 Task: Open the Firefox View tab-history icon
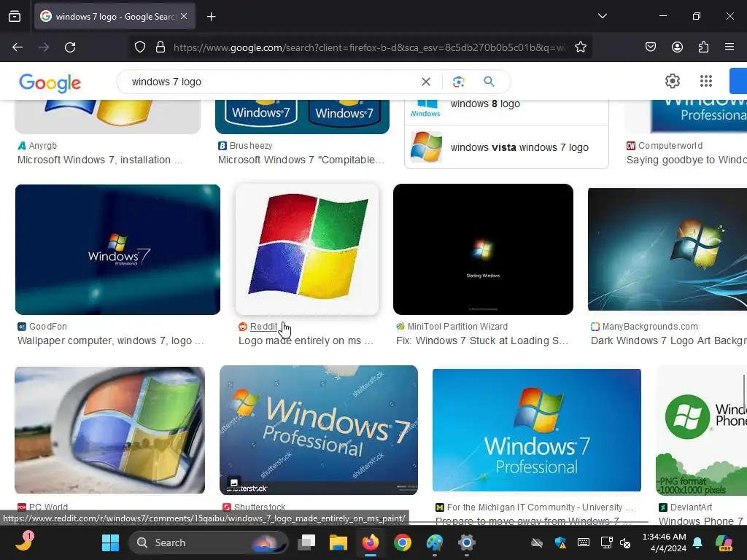coord(15,16)
